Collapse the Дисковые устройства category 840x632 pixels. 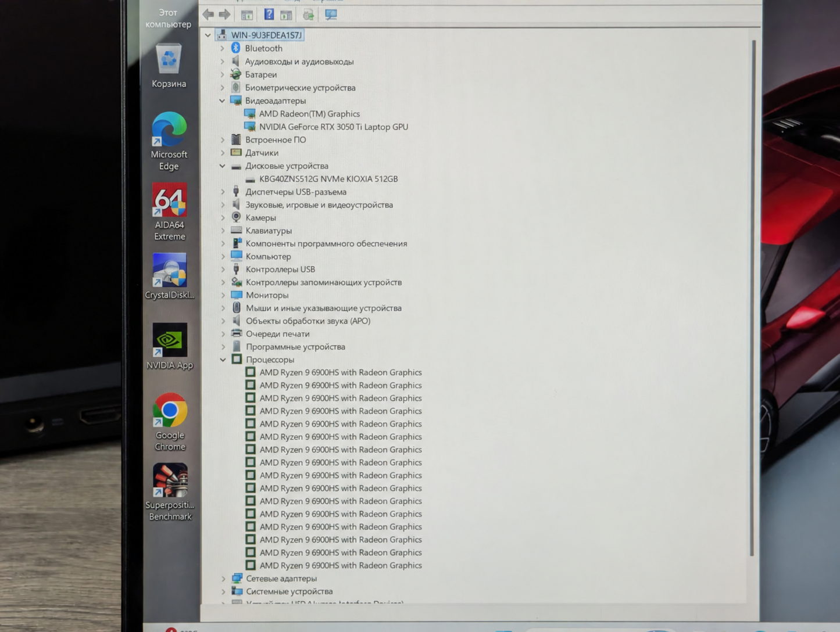[222, 166]
